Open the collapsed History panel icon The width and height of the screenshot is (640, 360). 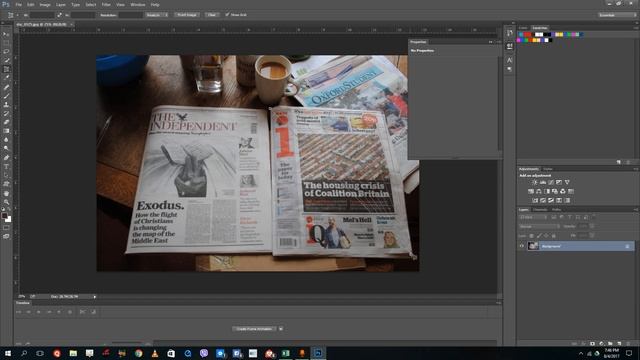509,33
